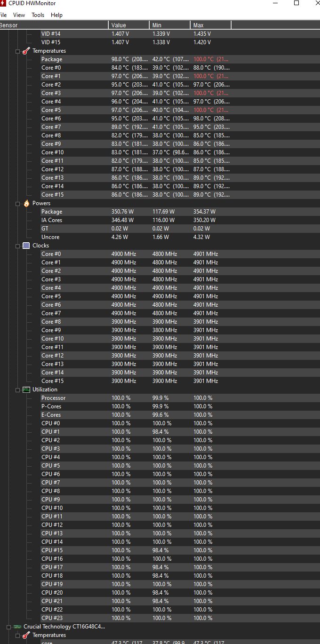320x644 pixels.
Task: Click the graph icon beside Utilization
Action: point(26,390)
